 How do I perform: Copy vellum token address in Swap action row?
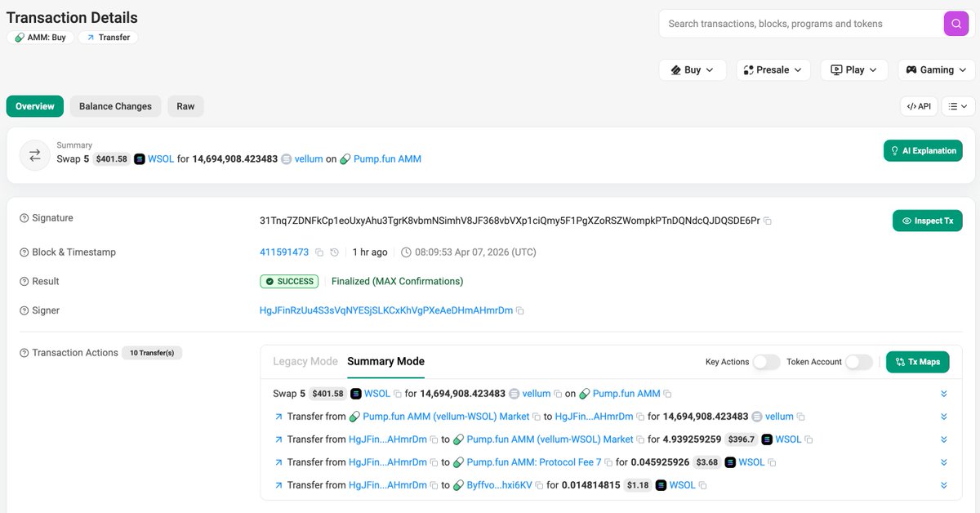(x=559, y=394)
